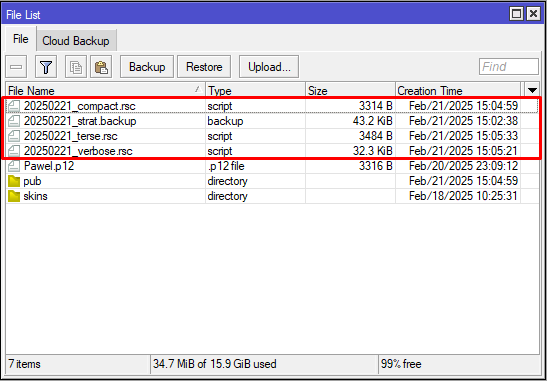
Task: Select file 20250221_compact.rsc
Action: click(x=80, y=106)
